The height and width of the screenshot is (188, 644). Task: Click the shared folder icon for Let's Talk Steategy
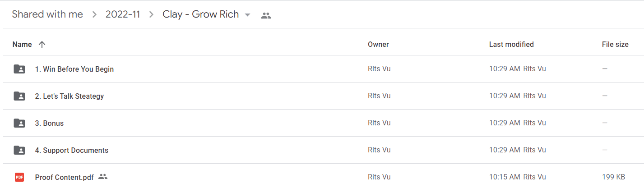coord(19,96)
